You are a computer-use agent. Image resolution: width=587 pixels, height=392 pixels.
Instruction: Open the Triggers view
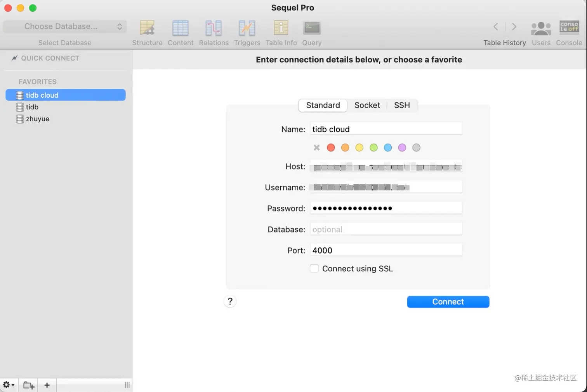pos(247,33)
